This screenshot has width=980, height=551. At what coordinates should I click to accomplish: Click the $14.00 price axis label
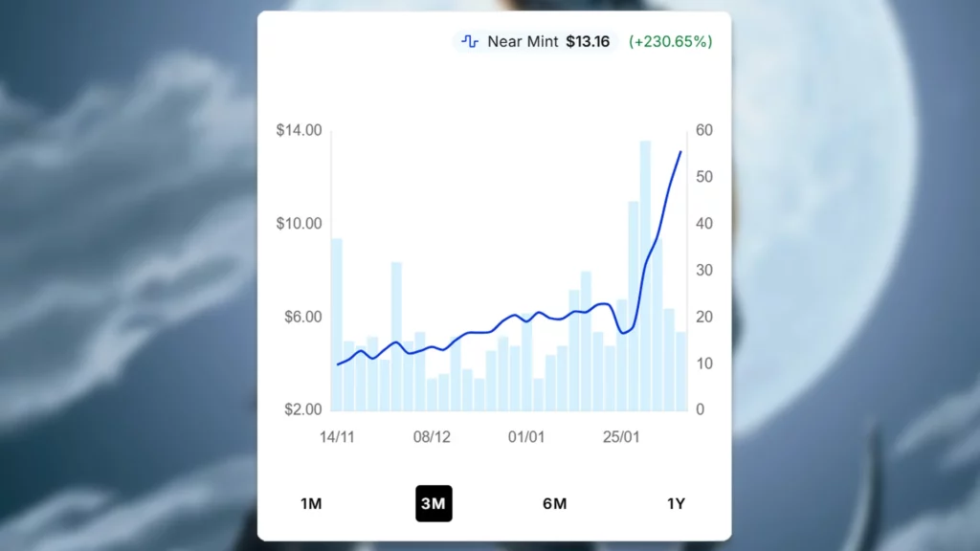pyautogui.click(x=299, y=131)
